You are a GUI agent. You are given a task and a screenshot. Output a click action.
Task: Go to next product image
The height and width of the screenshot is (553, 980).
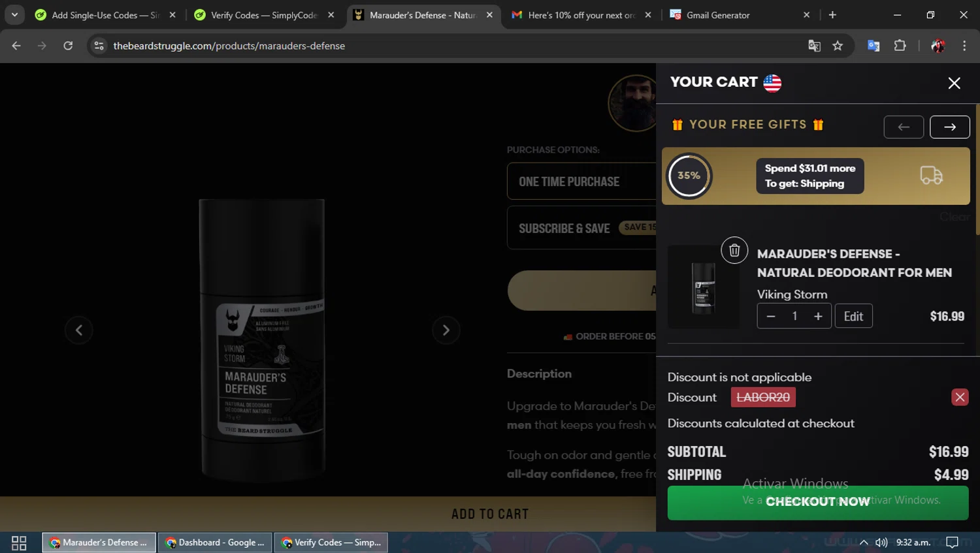pos(446,330)
